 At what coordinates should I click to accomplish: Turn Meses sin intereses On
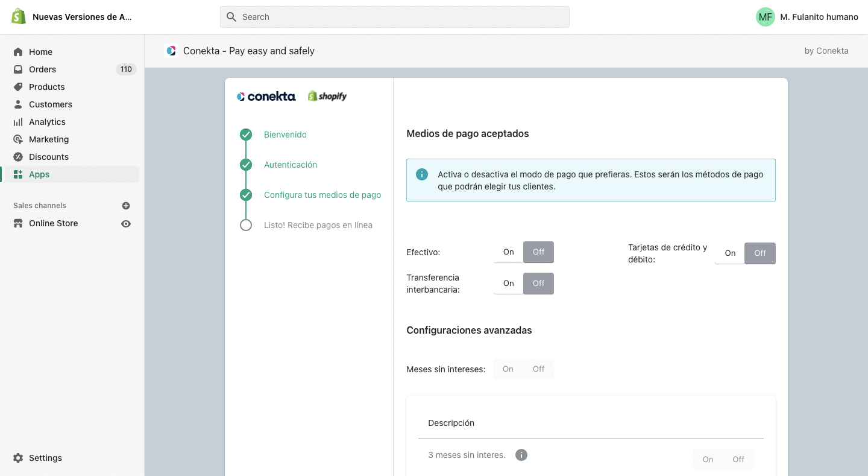point(508,369)
